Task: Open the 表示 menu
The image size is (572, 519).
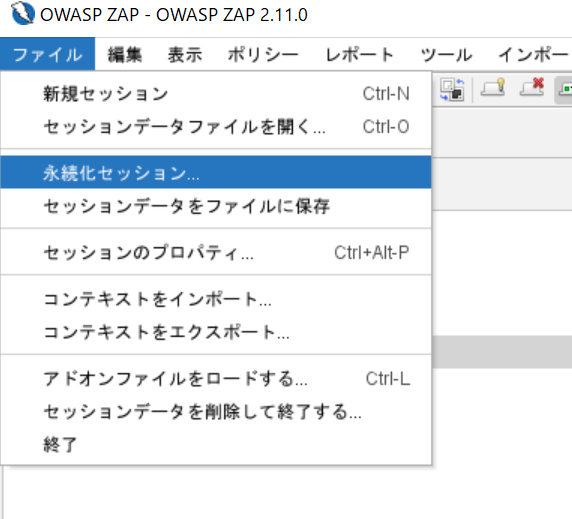Action: tap(185, 55)
